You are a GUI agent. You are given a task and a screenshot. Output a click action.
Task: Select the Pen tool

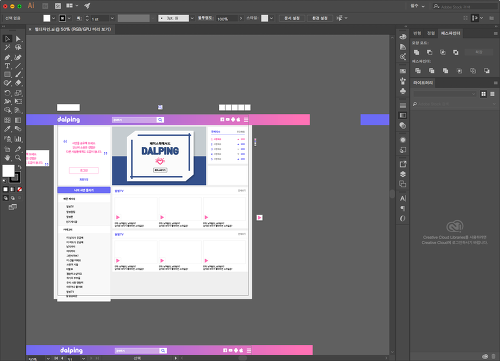(7, 57)
